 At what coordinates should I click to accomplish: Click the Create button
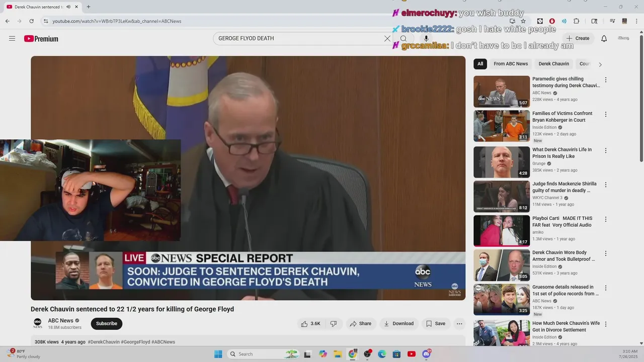[578, 38]
